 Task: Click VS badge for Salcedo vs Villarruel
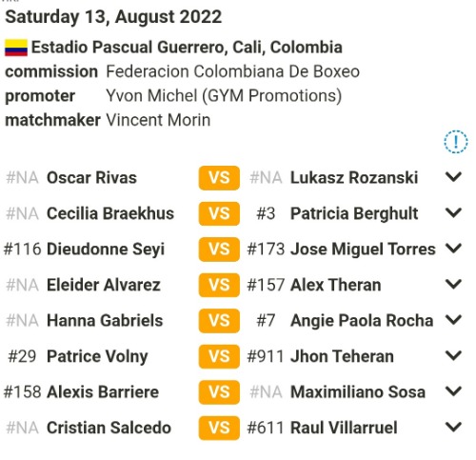click(x=219, y=428)
